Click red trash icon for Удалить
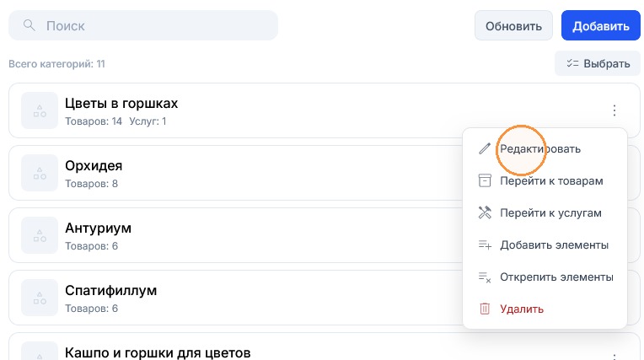This screenshot has height=360, width=644. (x=485, y=309)
